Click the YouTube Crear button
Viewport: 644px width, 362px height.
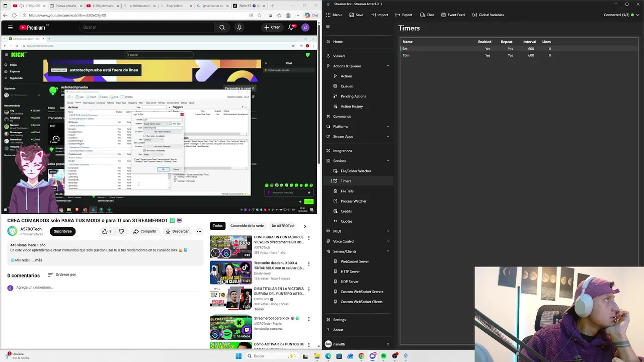[272, 27]
